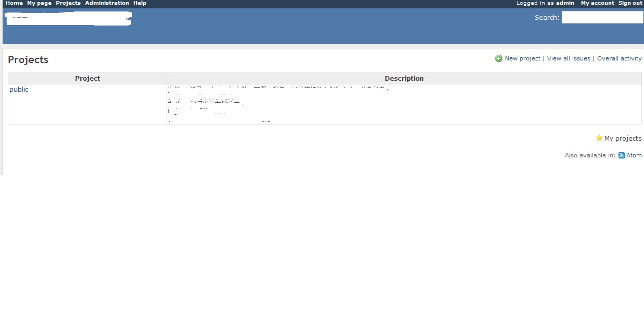644x320 pixels.
Task: Focus the Search input field
Action: 602,17
